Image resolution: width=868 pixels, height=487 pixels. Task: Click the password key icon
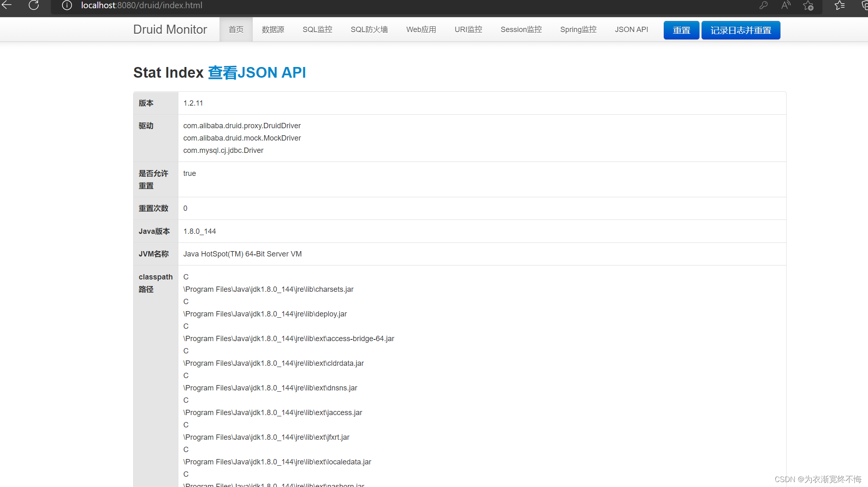coord(764,5)
